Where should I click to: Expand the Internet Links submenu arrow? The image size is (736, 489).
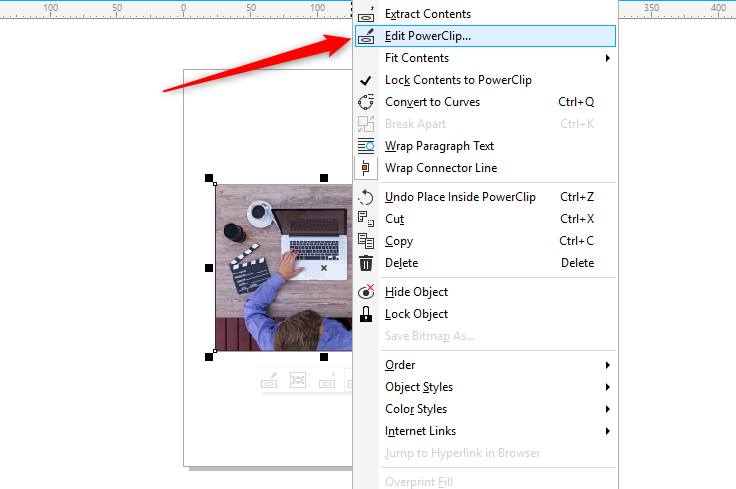(x=608, y=431)
